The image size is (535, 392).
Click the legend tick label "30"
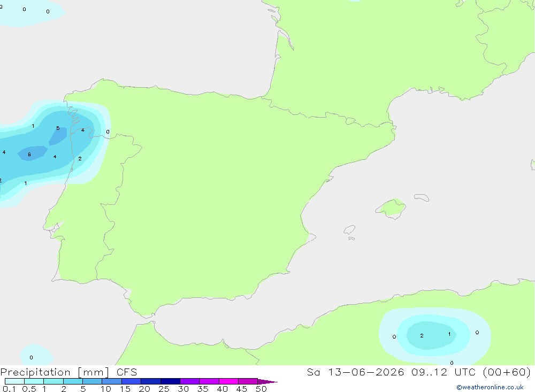pos(183,389)
